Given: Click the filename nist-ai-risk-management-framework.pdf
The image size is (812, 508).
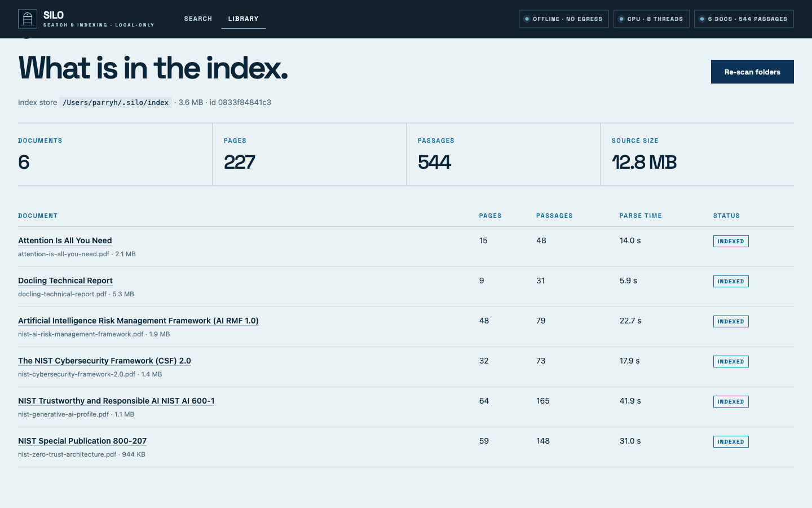Looking at the screenshot, I should (x=81, y=334).
